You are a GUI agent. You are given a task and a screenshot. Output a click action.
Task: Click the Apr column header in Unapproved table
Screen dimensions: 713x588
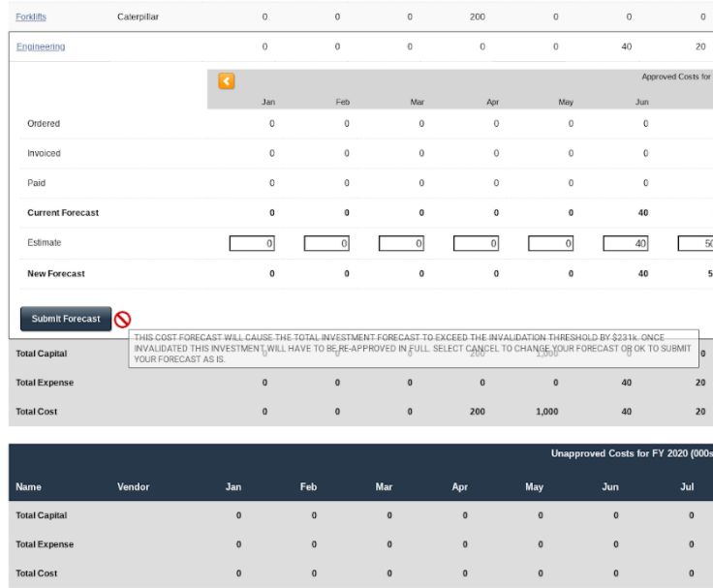(460, 486)
